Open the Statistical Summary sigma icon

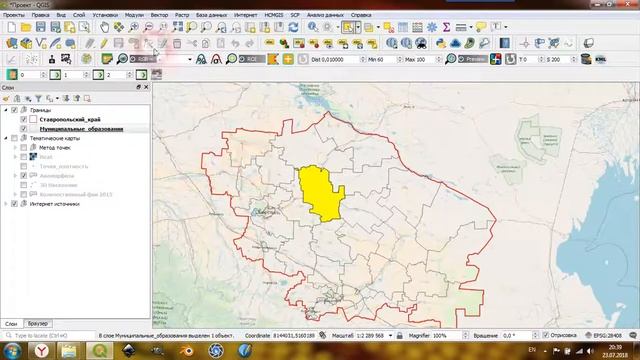pos(446,27)
